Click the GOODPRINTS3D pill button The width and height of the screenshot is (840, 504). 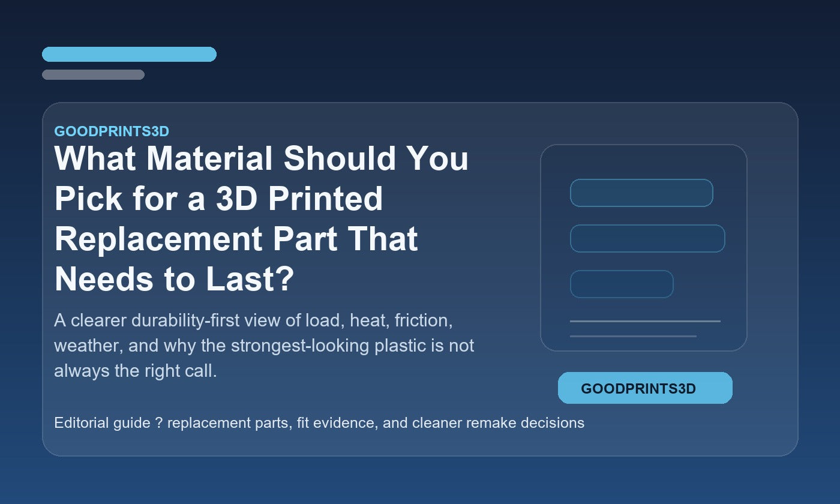tap(645, 388)
